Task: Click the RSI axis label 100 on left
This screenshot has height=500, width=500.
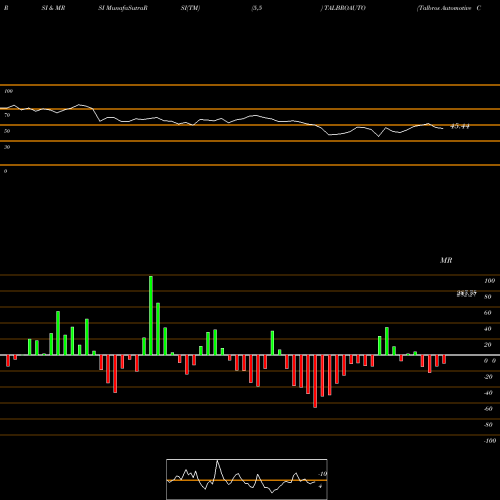Action: (8, 91)
